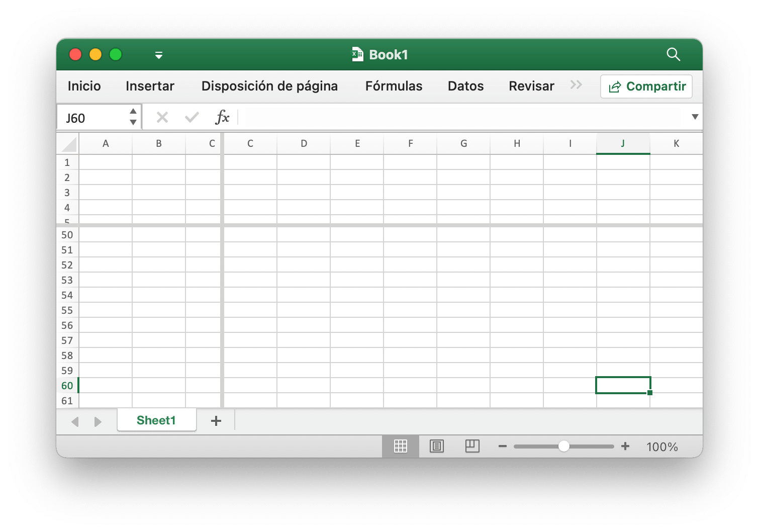
Task: Open the Fórmulas ribbon tab
Action: click(394, 86)
